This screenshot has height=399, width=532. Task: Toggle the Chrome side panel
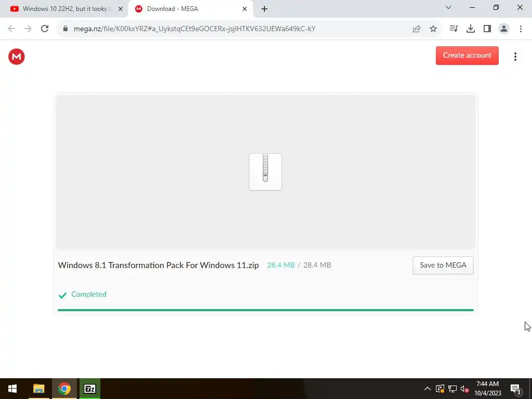click(487, 29)
